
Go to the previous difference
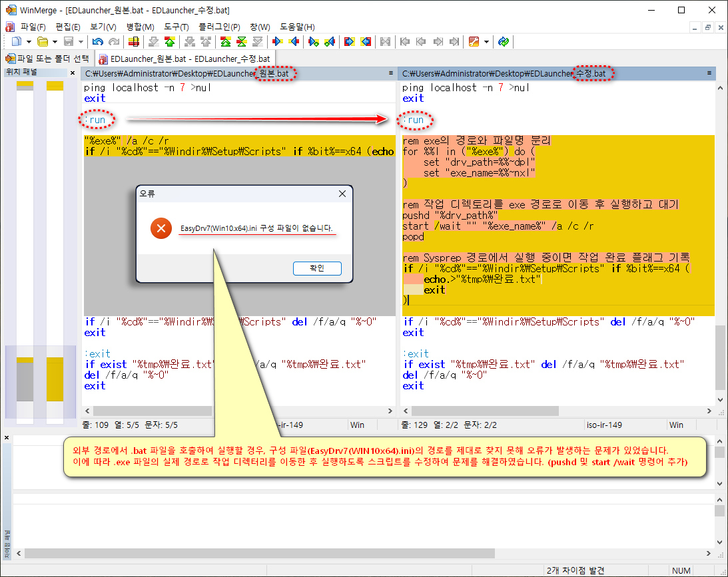click(x=170, y=42)
